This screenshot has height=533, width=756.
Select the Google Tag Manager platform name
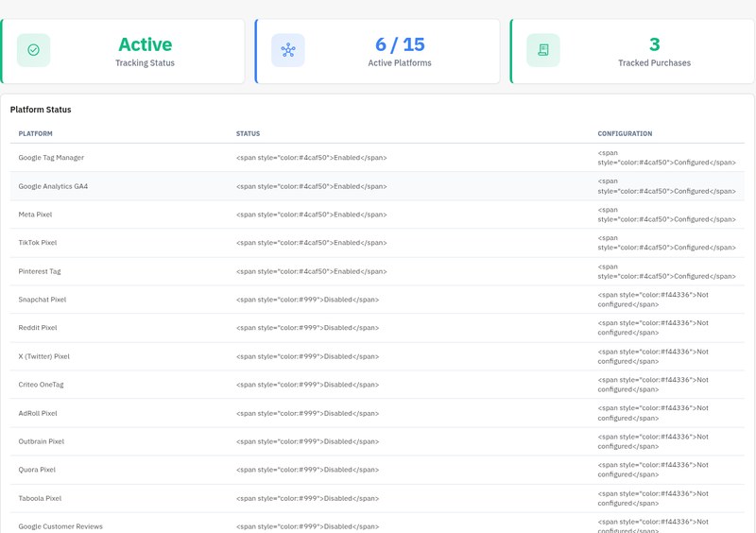pyautogui.click(x=51, y=157)
